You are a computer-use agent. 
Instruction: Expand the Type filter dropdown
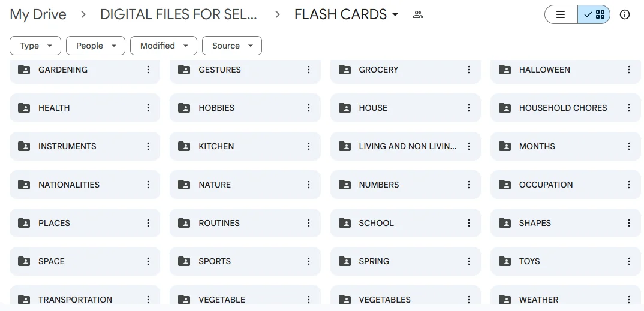click(35, 46)
